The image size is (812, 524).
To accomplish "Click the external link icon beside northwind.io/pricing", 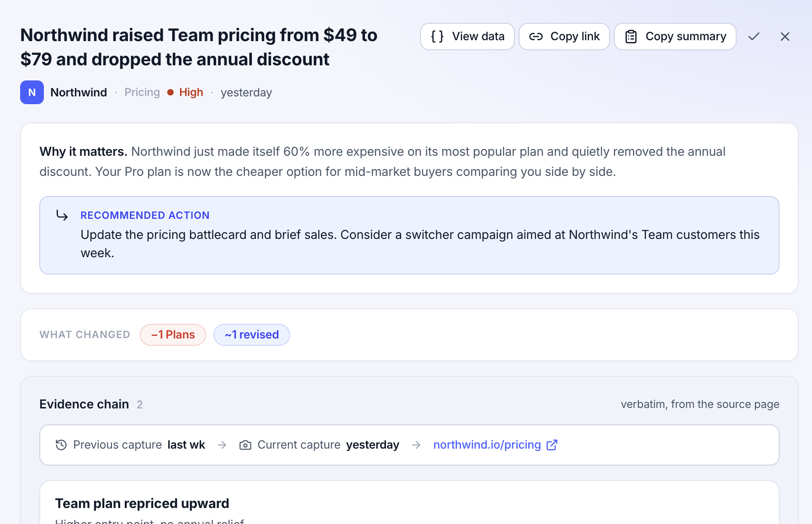I will click(x=552, y=445).
